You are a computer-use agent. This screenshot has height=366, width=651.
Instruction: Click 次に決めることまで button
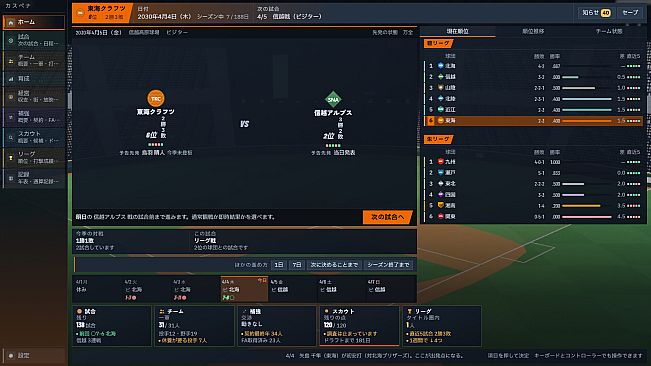[334, 265]
